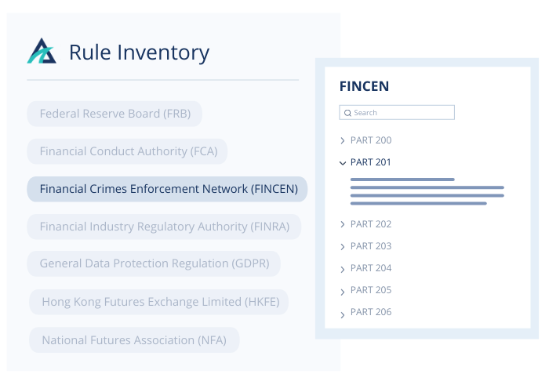The image size is (549, 392).
Task: Expand PART 205 chevron
Action: [x=343, y=292]
